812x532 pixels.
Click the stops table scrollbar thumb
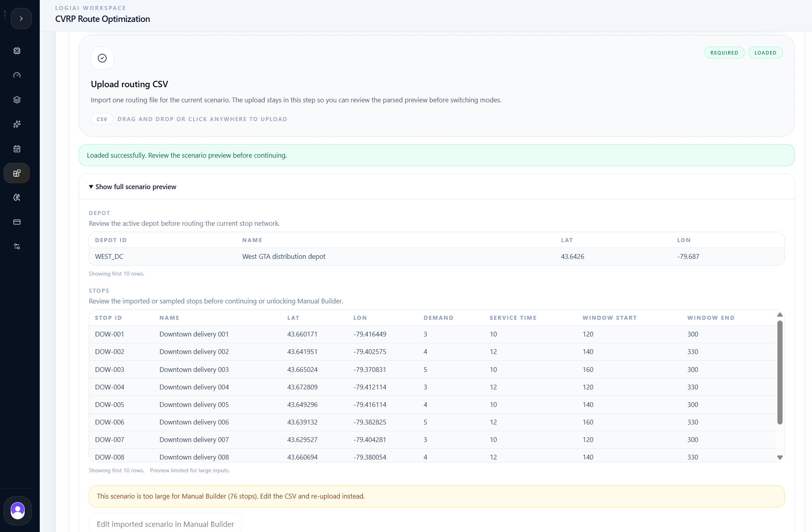[x=780, y=372]
